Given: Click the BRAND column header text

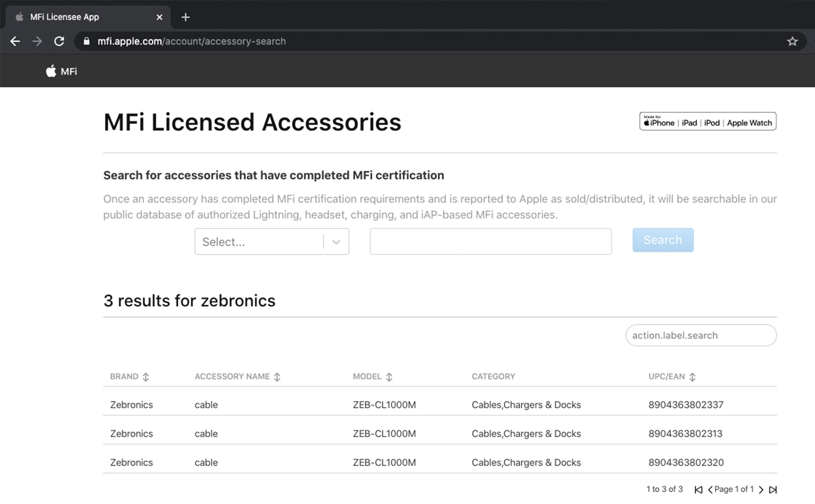Looking at the screenshot, I should tap(124, 376).
